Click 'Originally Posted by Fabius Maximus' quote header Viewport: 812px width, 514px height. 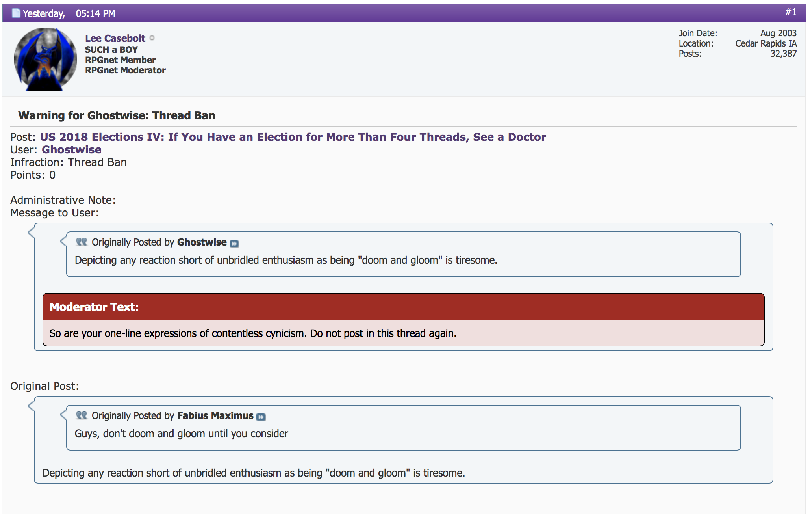[172, 415]
